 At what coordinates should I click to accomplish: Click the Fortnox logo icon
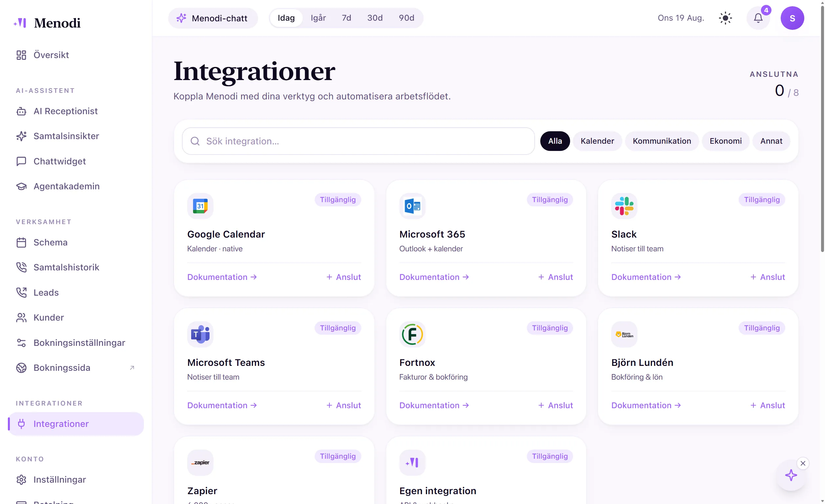click(412, 334)
